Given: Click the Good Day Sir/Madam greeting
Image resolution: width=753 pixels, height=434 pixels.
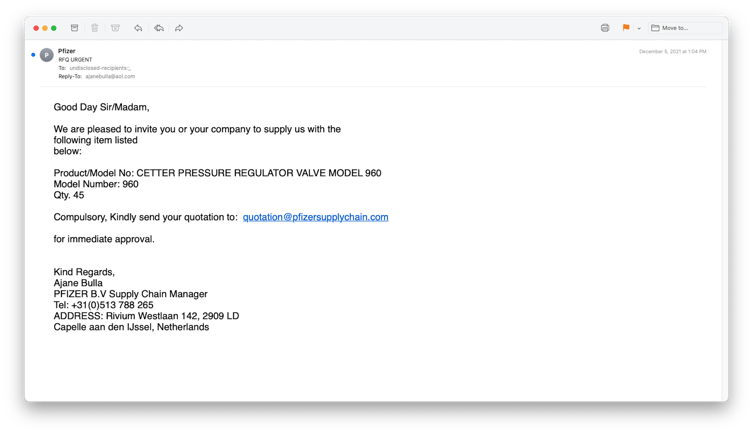Looking at the screenshot, I should tap(101, 107).
